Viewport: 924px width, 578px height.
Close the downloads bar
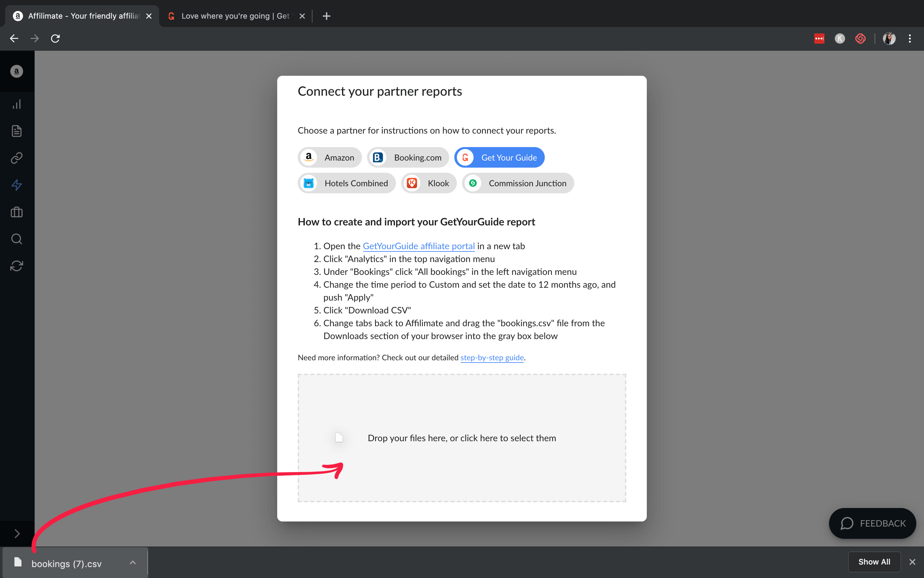click(912, 562)
